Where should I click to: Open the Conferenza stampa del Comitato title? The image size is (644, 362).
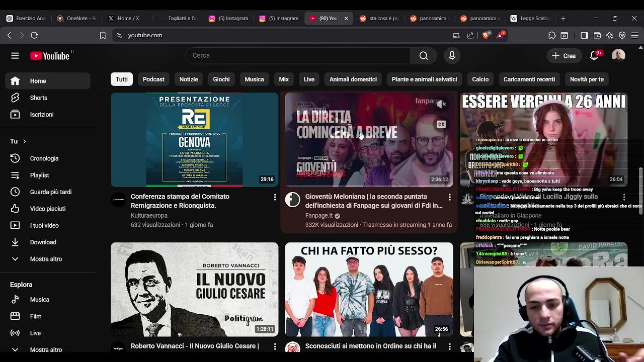click(x=180, y=201)
